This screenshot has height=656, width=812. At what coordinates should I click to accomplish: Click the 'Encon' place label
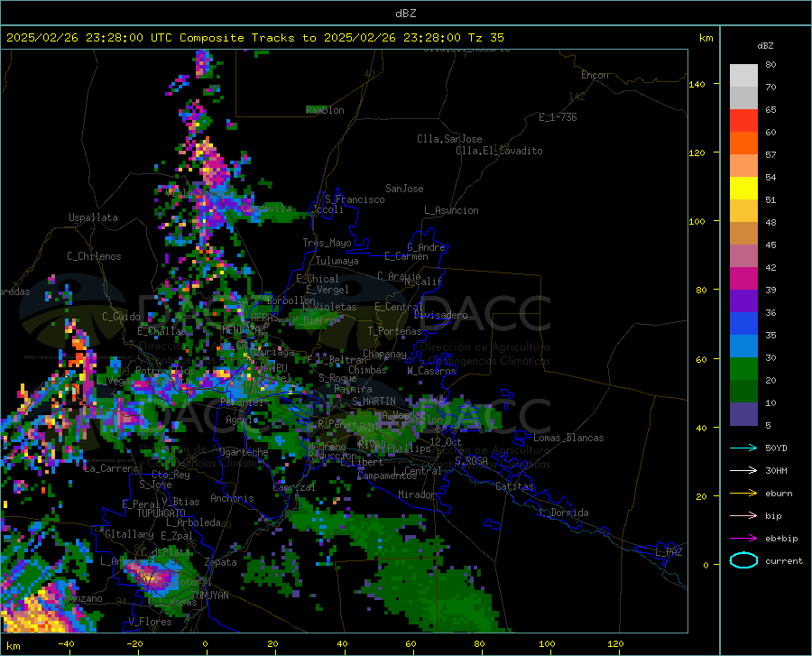(595, 75)
